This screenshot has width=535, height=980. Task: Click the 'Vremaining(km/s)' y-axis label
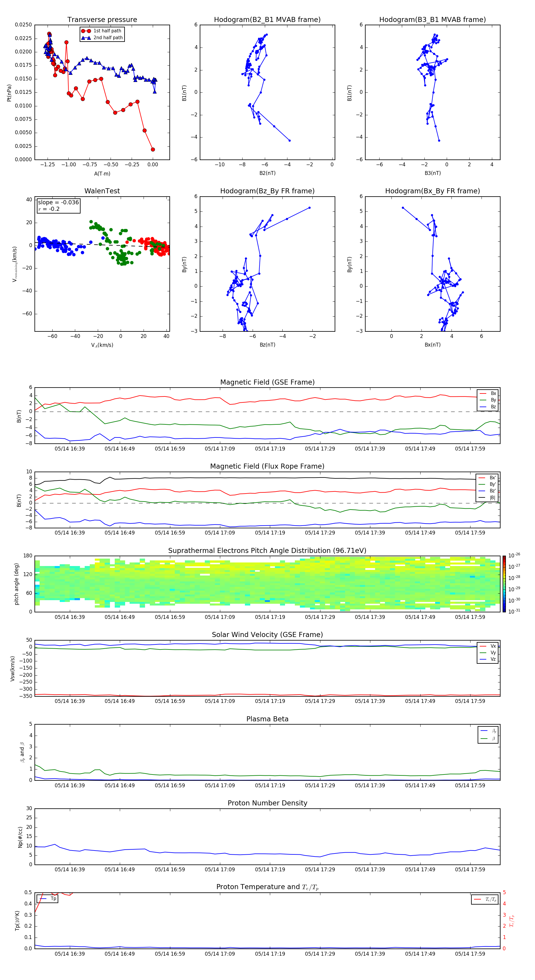(15, 264)
